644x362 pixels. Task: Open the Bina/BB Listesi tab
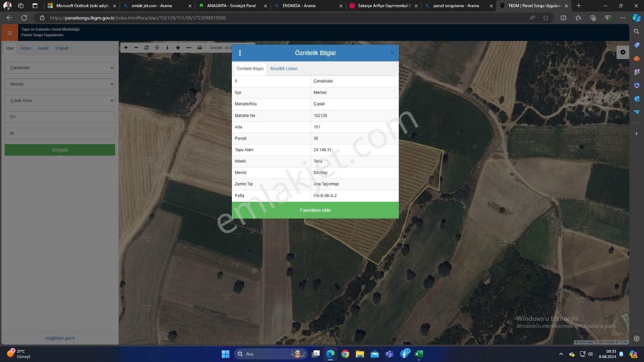284,69
